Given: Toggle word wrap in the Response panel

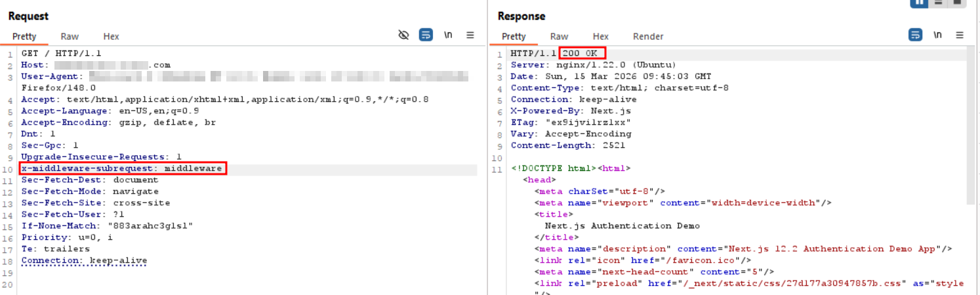Looking at the screenshot, I should pyautogui.click(x=915, y=35).
